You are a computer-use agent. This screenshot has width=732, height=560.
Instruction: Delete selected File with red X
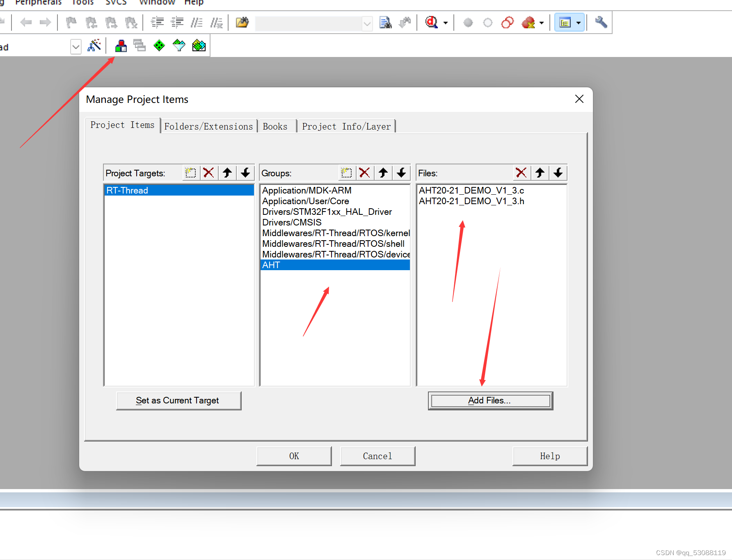click(x=521, y=173)
